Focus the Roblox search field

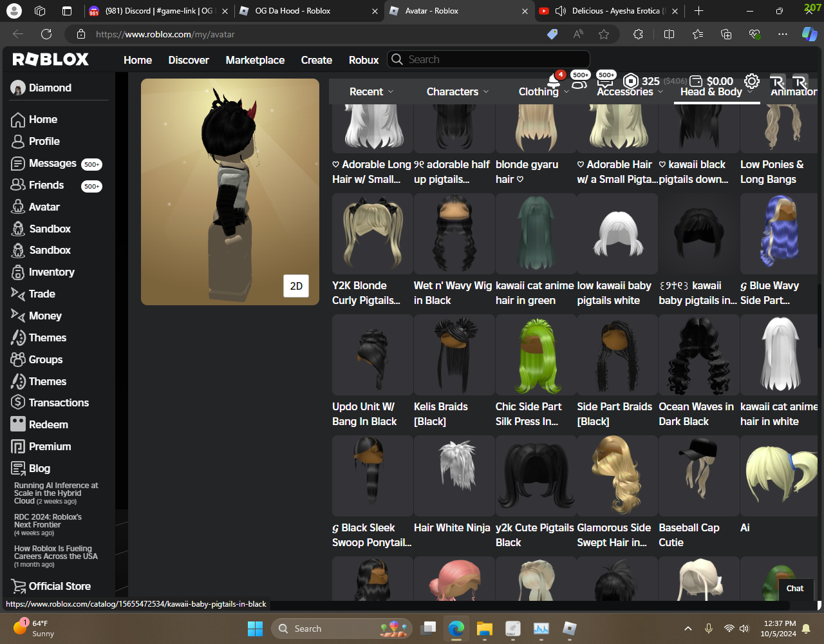click(489, 59)
